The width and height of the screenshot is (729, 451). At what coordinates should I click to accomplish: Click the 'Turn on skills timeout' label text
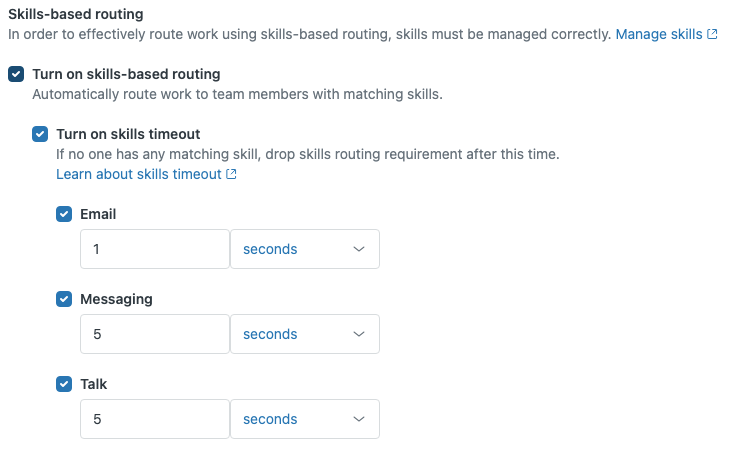pyautogui.click(x=128, y=134)
